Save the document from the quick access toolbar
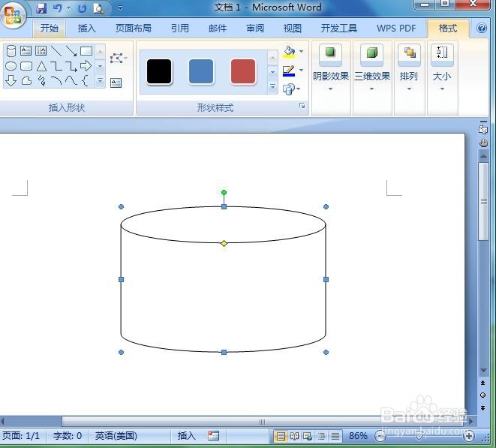Viewport: 496px width, 448px height. [x=41, y=8]
